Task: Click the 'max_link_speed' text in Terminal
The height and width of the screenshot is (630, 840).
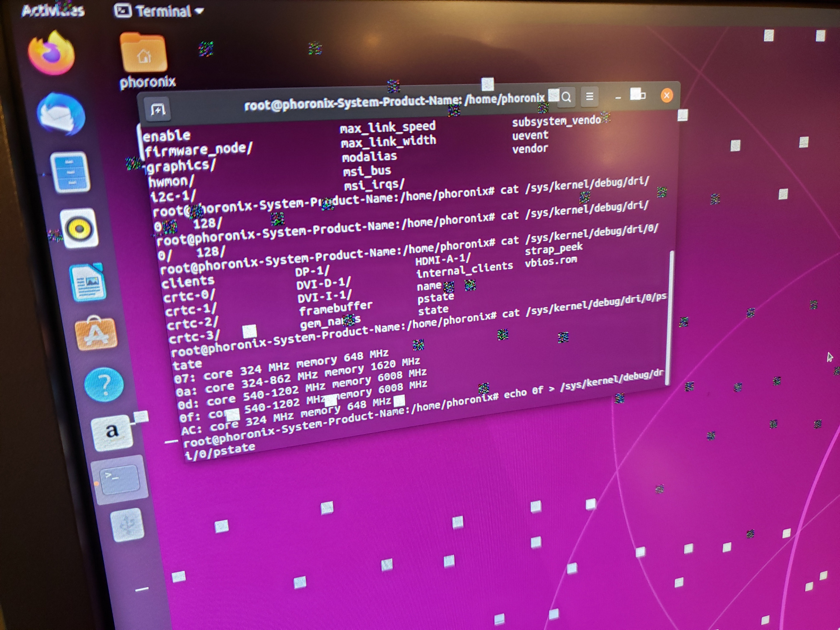Action: pos(388,127)
